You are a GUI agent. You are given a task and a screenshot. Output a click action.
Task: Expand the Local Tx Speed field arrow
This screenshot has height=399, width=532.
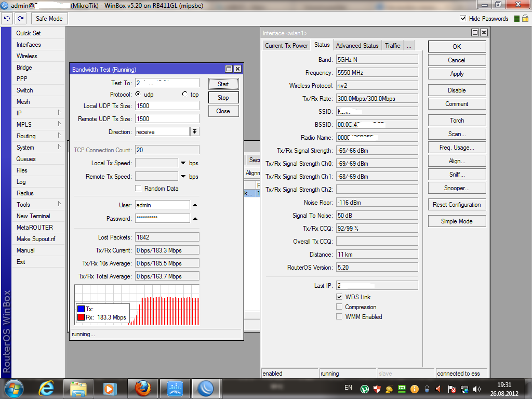[183, 163]
